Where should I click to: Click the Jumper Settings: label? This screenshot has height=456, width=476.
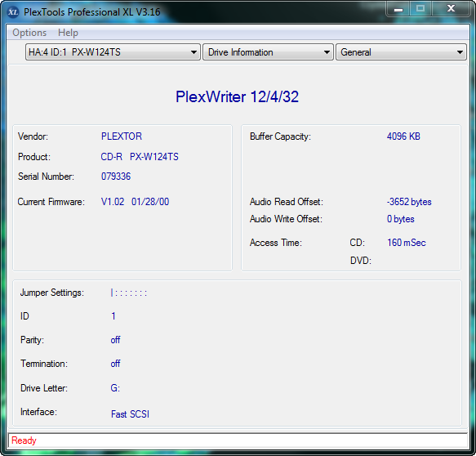click(52, 293)
